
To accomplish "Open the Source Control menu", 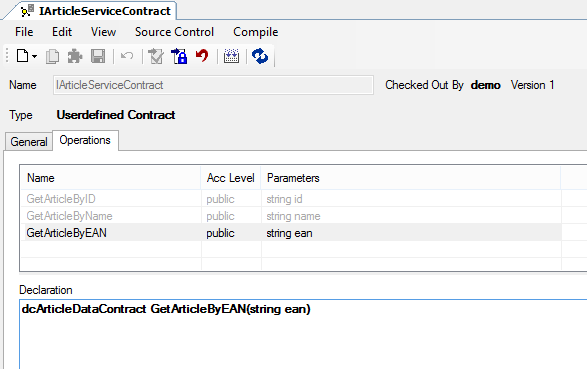I will coord(174,32).
